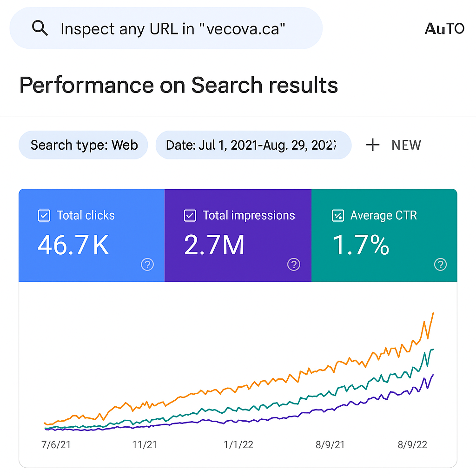The height and width of the screenshot is (476, 476).
Task: Open the Date range filter chip
Action: [x=253, y=145]
